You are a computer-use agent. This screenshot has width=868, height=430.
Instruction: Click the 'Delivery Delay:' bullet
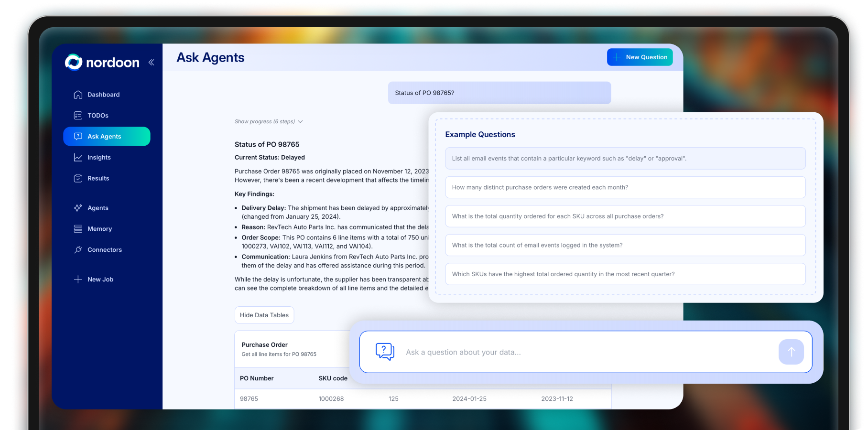pos(263,208)
